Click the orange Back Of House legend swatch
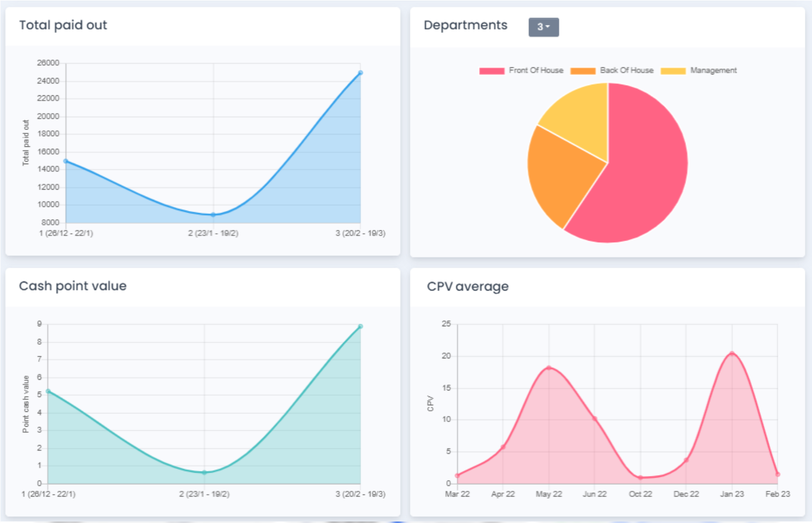This screenshot has width=812, height=523. pyautogui.click(x=583, y=71)
